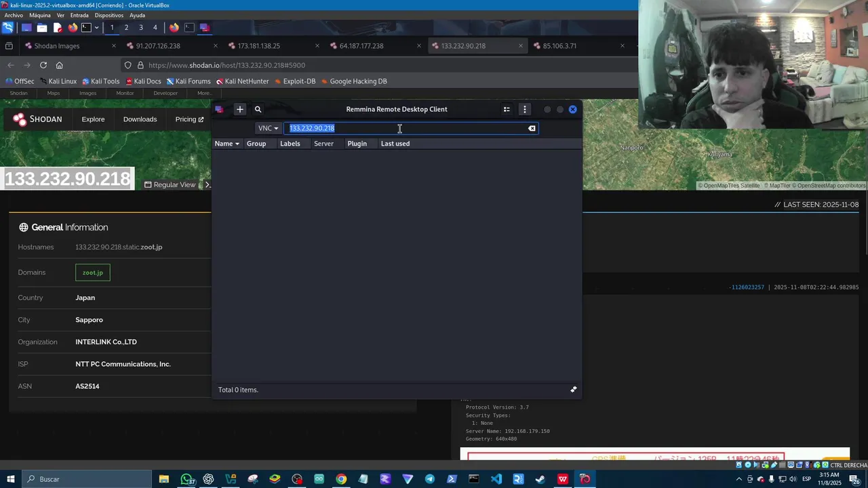The width and height of the screenshot is (868, 488).
Task: Switch to Shodan Images tab
Action: click(68, 46)
